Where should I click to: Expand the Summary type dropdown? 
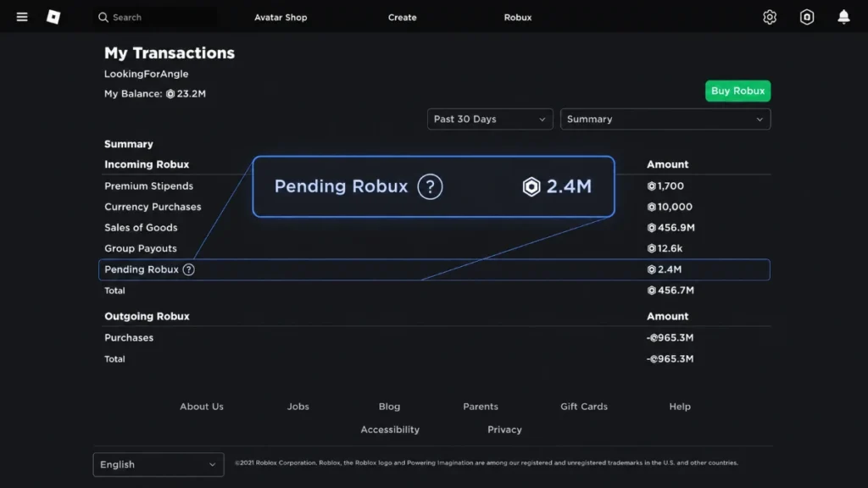(665, 119)
